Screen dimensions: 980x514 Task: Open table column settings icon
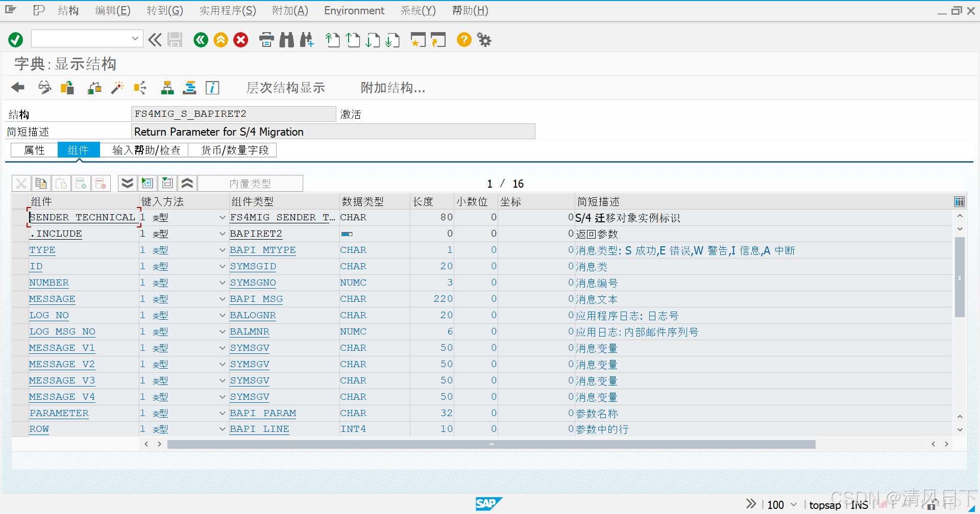959,201
